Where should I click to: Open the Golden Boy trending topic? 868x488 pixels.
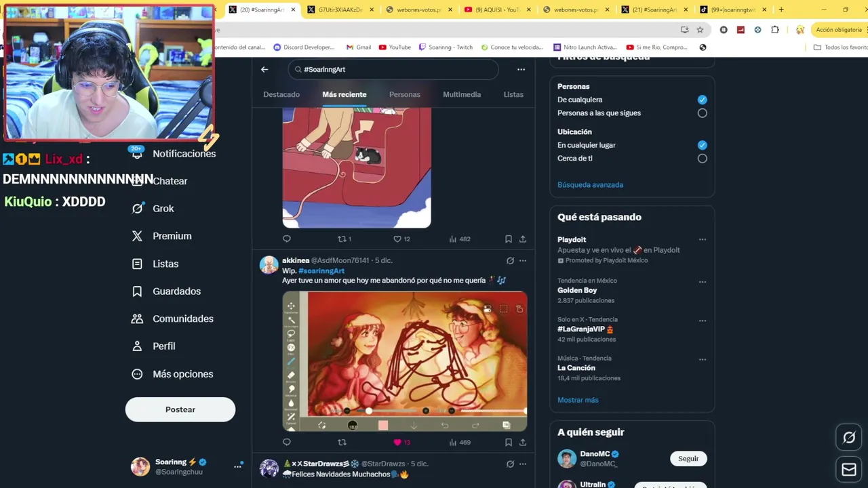577,290
